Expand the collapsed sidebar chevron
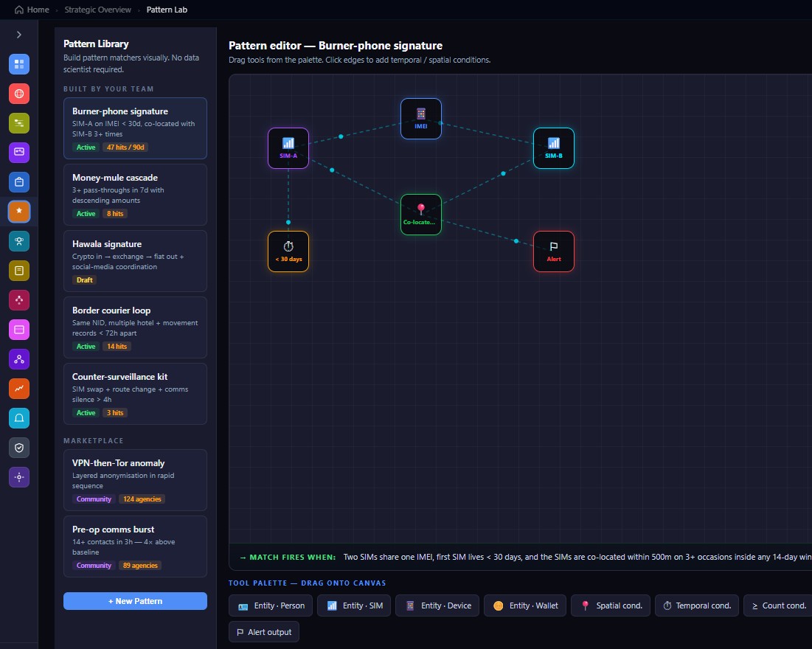 [19, 35]
